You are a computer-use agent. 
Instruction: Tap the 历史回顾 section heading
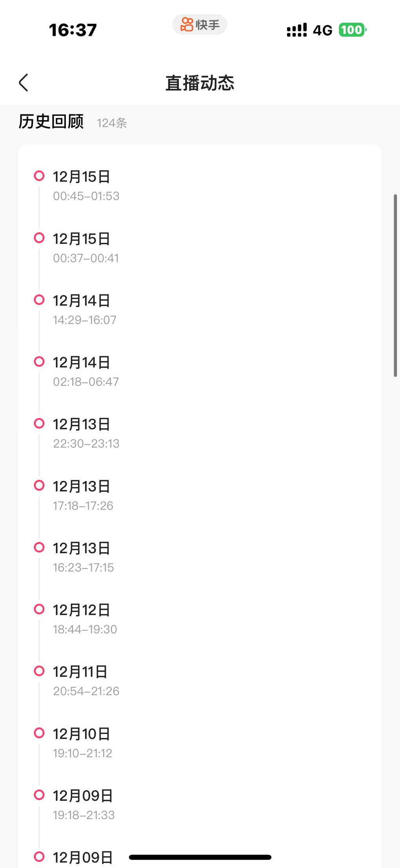coord(51,122)
